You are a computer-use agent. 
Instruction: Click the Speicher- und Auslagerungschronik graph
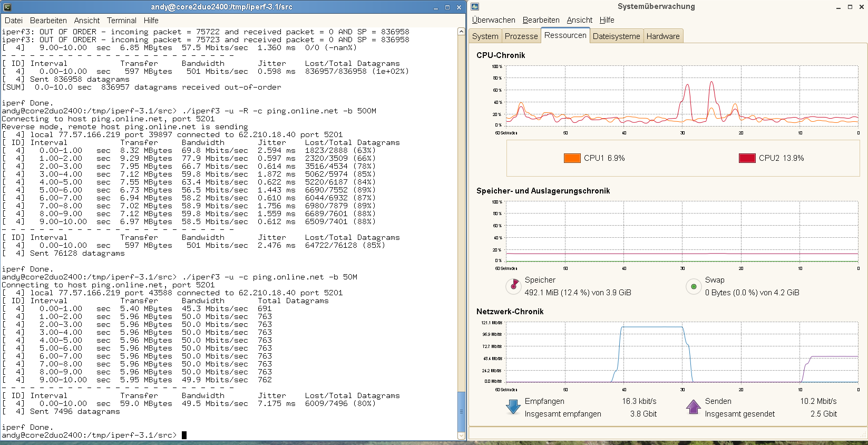pyautogui.click(x=682, y=231)
